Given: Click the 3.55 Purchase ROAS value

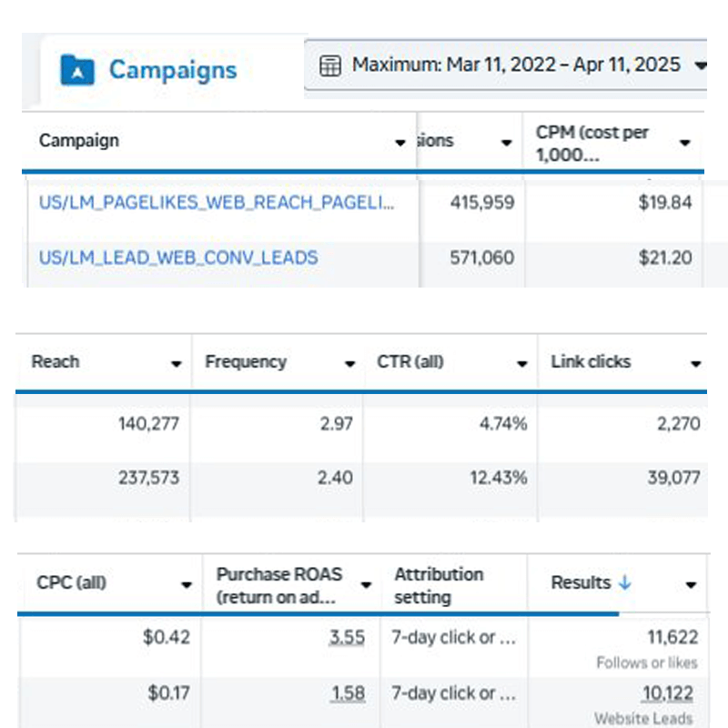Looking at the screenshot, I should point(349,638).
